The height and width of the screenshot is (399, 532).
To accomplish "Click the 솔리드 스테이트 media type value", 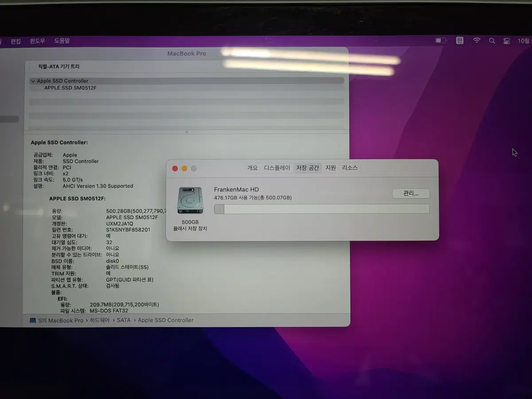I will 127,267.
